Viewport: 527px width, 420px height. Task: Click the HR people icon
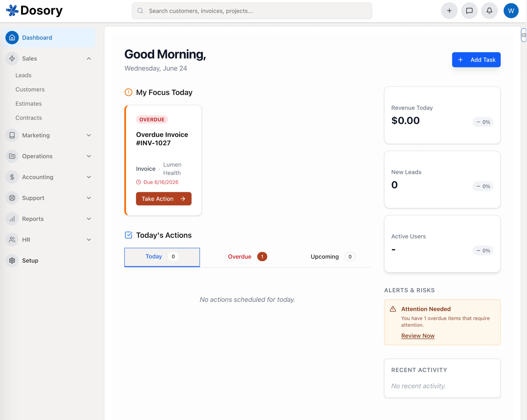tap(12, 240)
